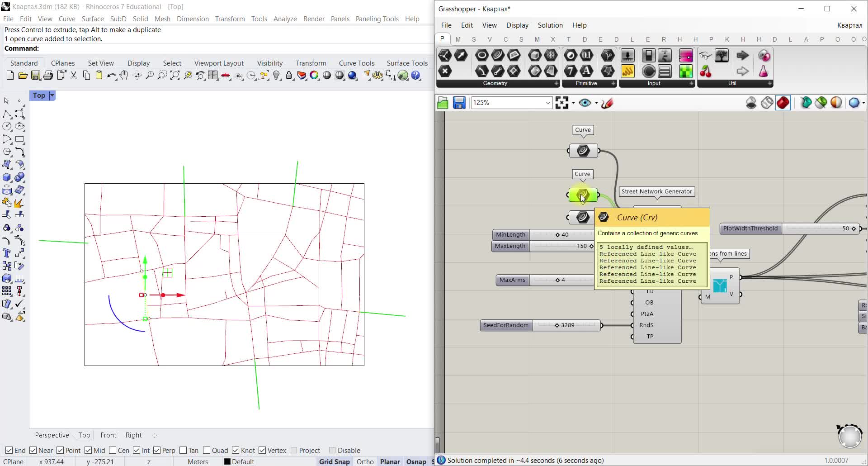Image resolution: width=868 pixels, height=466 pixels.
Task: Click Undo arrow icon in Rhino toolbar
Action: (111, 76)
